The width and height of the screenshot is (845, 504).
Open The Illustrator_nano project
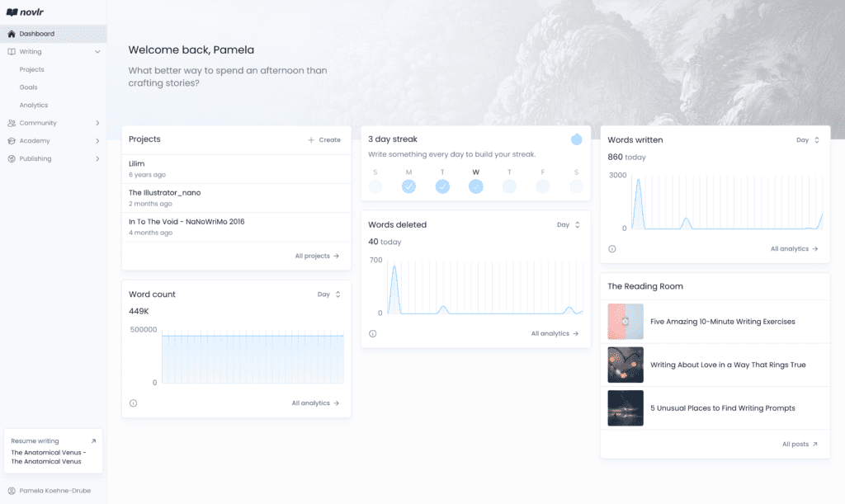pyautogui.click(x=237, y=198)
